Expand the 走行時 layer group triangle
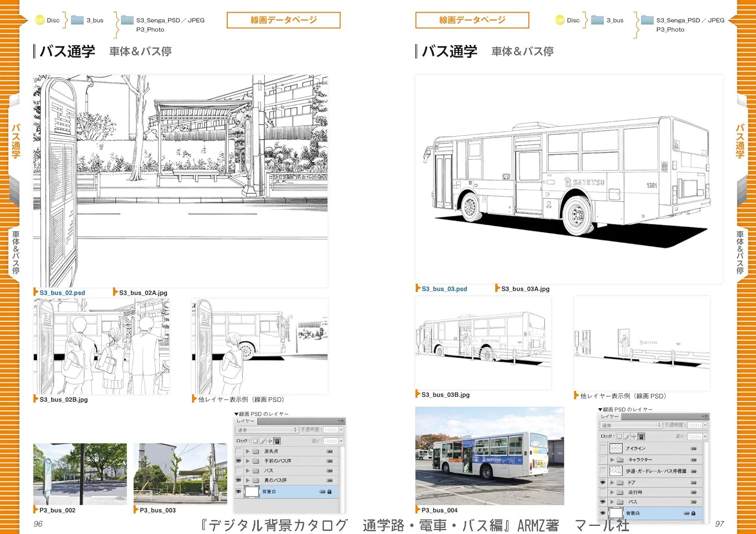Screen dimensions: 756x534 (612, 492)
